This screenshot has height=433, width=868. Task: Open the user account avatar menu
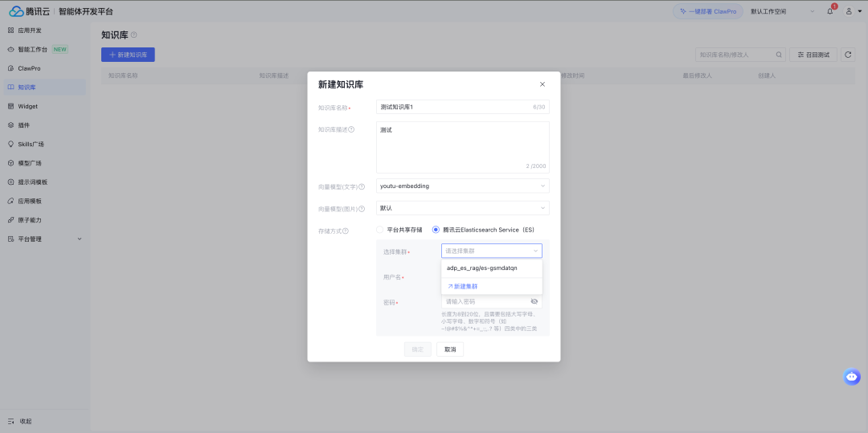click(851, 11)
